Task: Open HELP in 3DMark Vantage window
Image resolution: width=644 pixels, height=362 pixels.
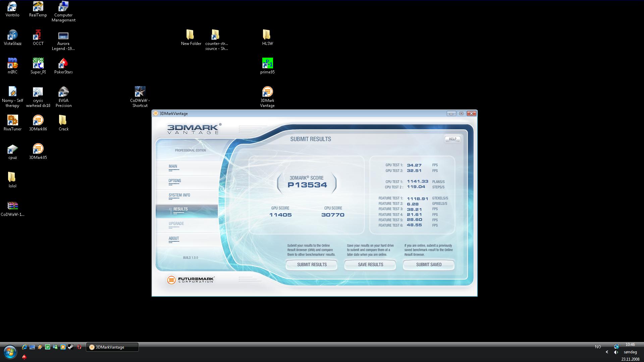Action: (452, 139)
